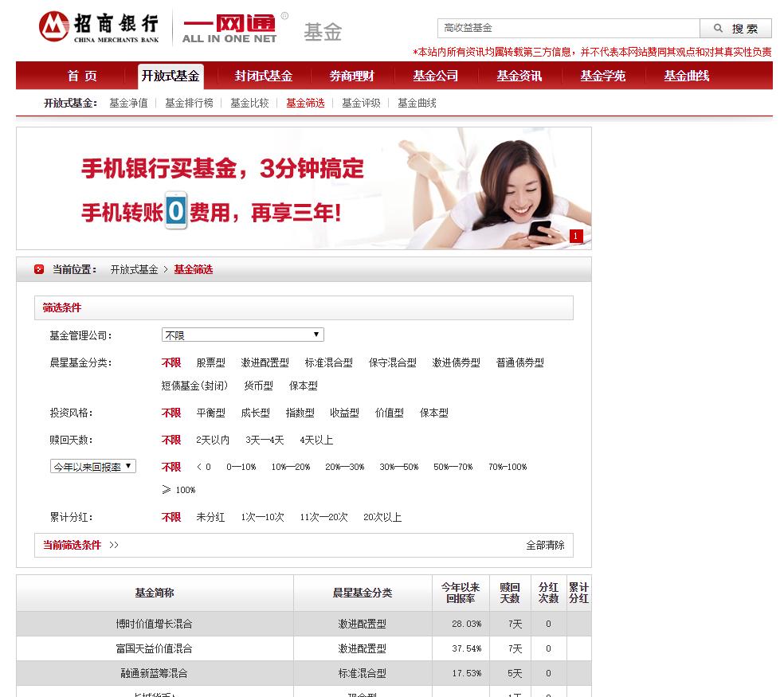Open the 基金管理公司 dropdown showing 不限
Viewport: 784px width, 697px height.
click(243, 334)
